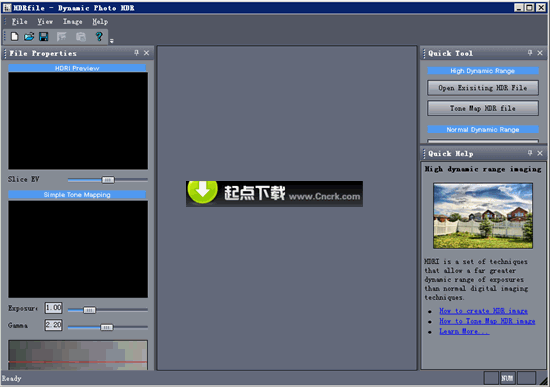Close the File Properties panel
Screen dimensions: 550x387
pos(147,53)
